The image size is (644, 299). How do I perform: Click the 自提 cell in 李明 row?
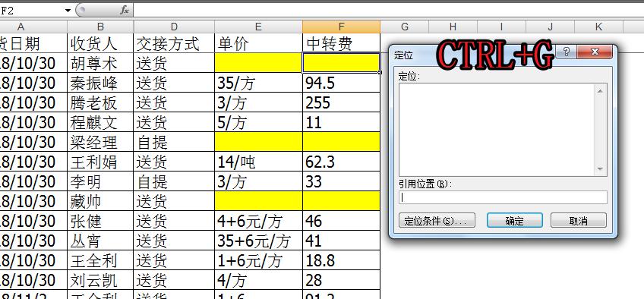(x=174, y=181)
